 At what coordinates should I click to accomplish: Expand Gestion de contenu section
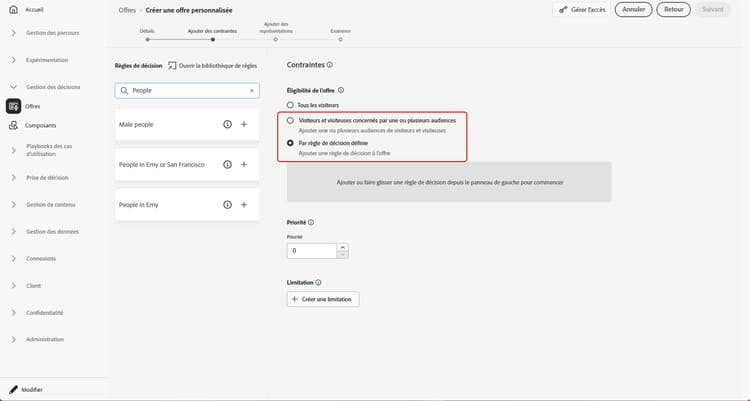[13, 204]
